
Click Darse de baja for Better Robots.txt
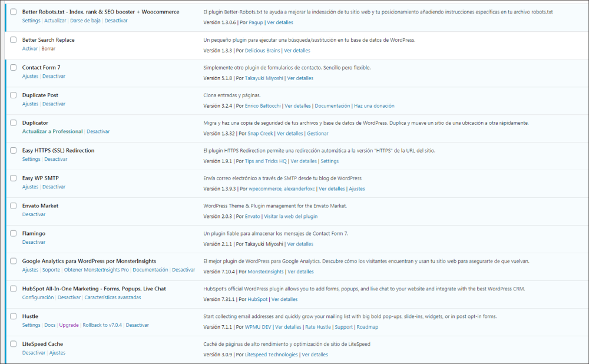[85, 21]
